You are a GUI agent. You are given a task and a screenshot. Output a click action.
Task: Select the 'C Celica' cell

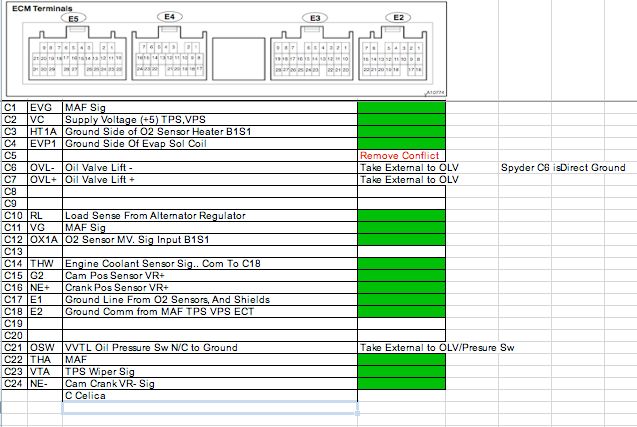point(210,395)
